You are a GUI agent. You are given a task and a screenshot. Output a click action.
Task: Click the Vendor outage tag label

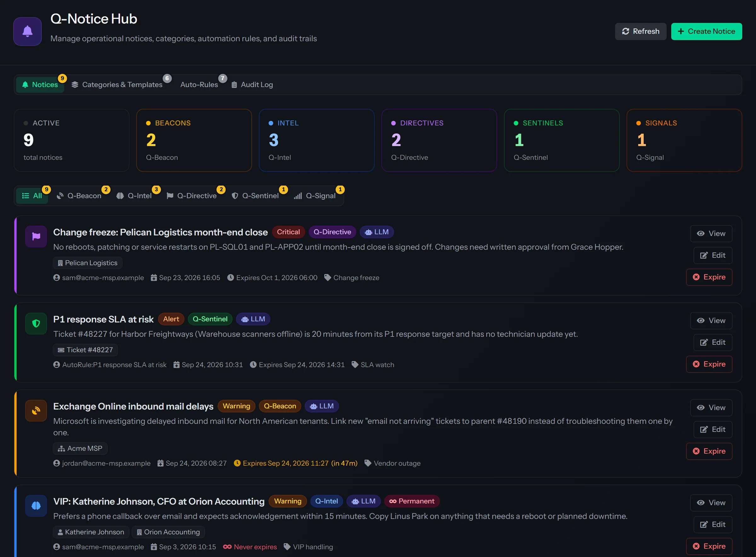(392, 463)
